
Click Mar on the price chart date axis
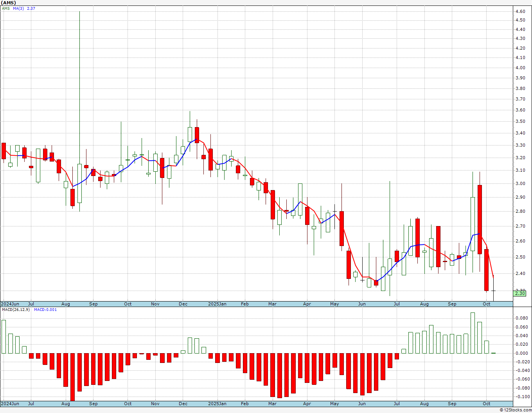point(272,304)
